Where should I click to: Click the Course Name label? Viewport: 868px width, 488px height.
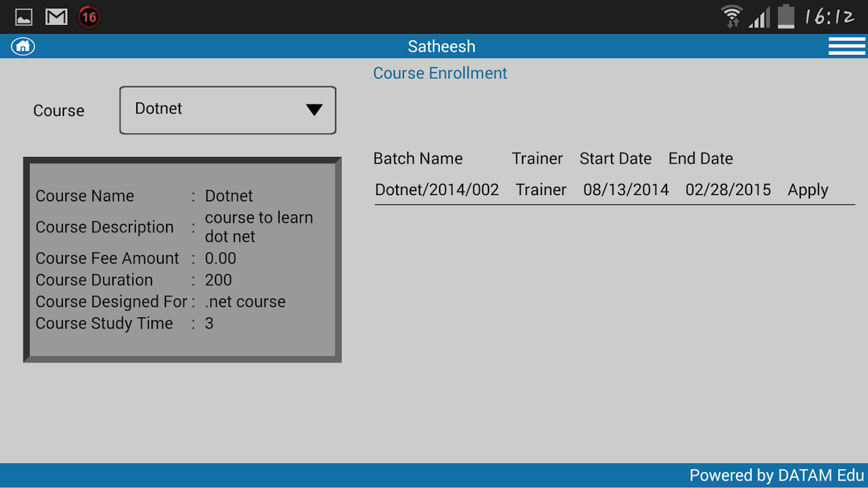85,196
